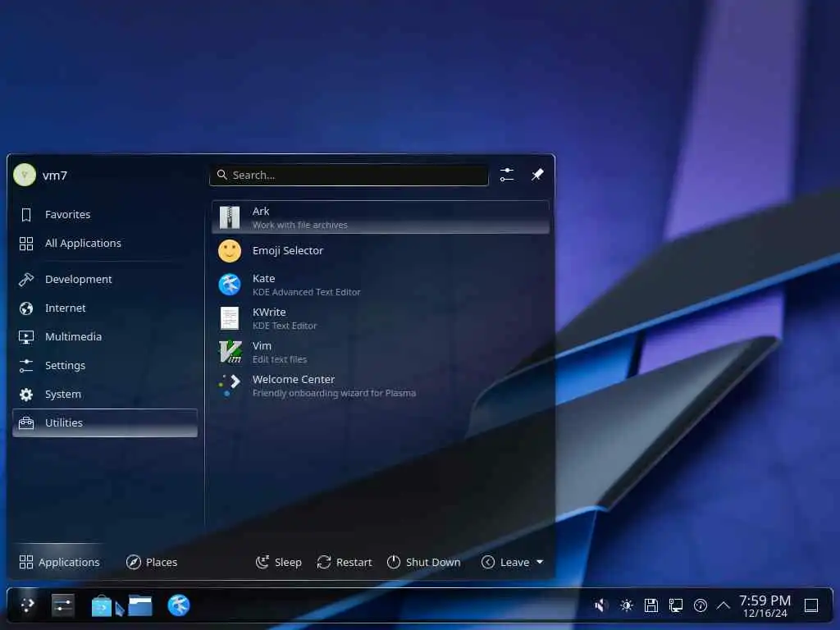Click the disk devices tray icon
The height and width of the screenshot is (630, 840).
click(651, 605)
